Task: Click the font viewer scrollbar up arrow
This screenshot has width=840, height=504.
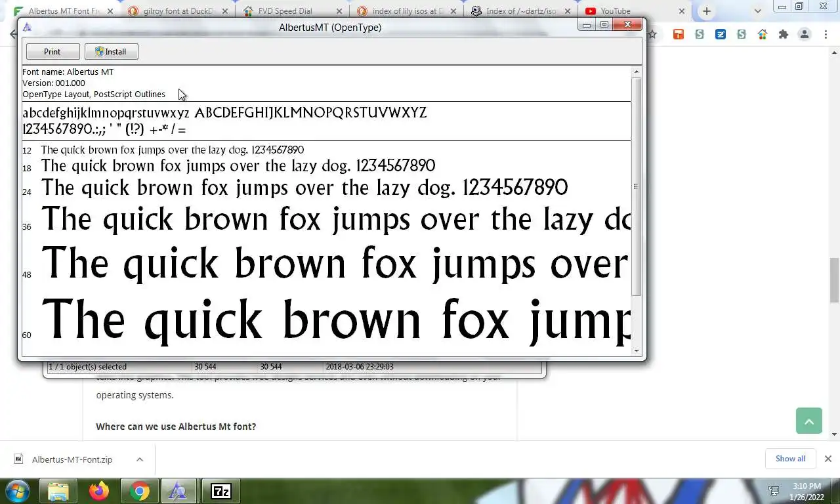Action: pyautogui.click(x=636, y=72)
